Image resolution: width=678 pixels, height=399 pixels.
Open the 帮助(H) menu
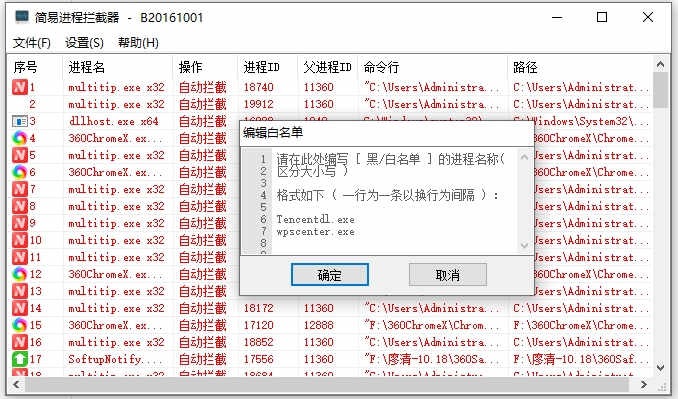coord(138,43)
